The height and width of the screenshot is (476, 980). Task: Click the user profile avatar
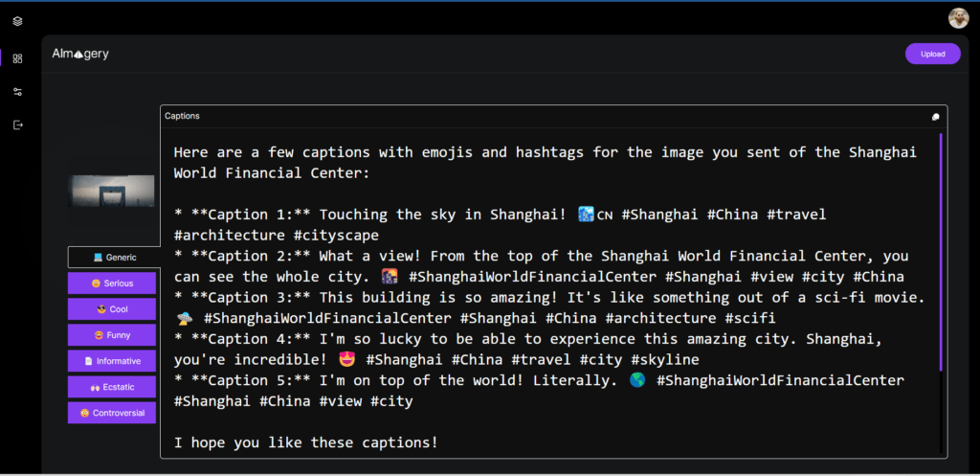pyautogui.click(x=958, y=18)
